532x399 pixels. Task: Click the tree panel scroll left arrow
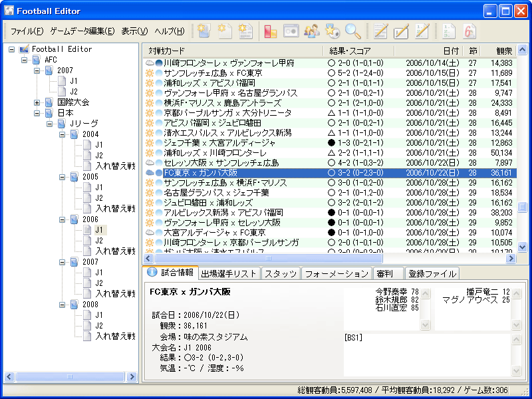coord(9,376)
